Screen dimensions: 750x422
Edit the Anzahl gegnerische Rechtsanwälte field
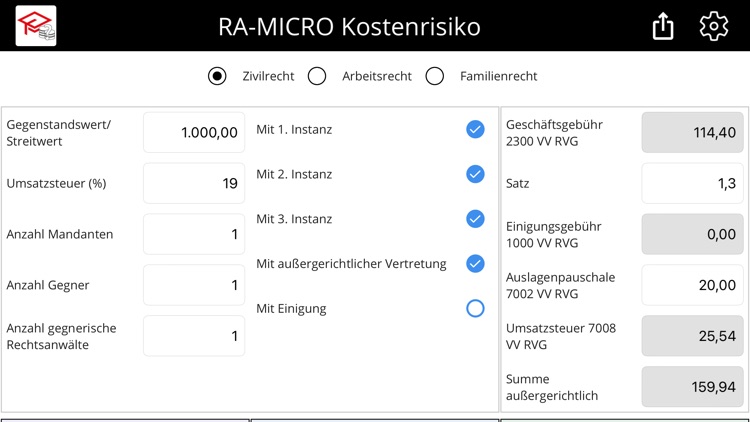click(194, 336)
